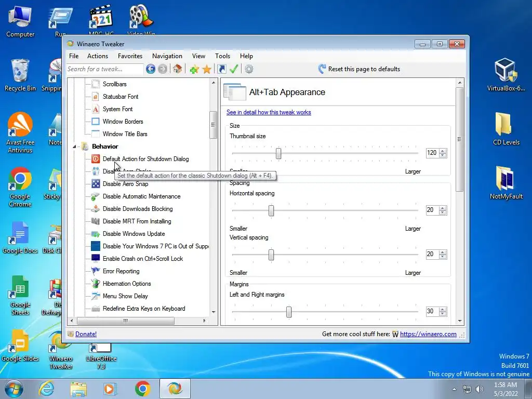Open the https://winaero.com link

pos(428,334)
